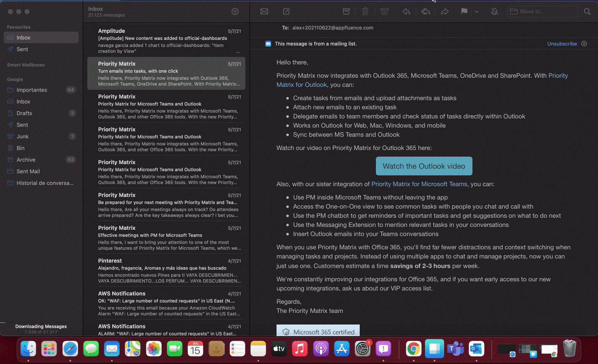The image size is (598, 364).
Task: Open 'Effective meetings with PM for Microsoft Teams' email
Action: (x=166, y=237)
